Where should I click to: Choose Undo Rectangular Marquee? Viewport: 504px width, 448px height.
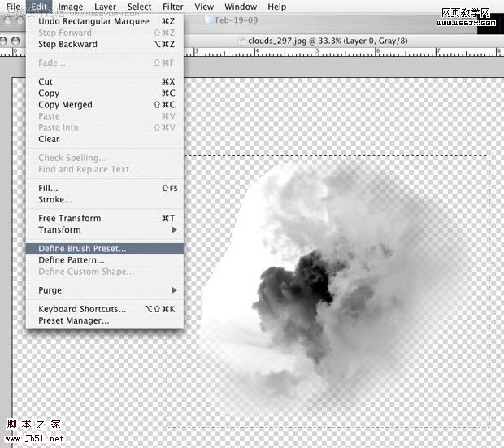[105, 21]
